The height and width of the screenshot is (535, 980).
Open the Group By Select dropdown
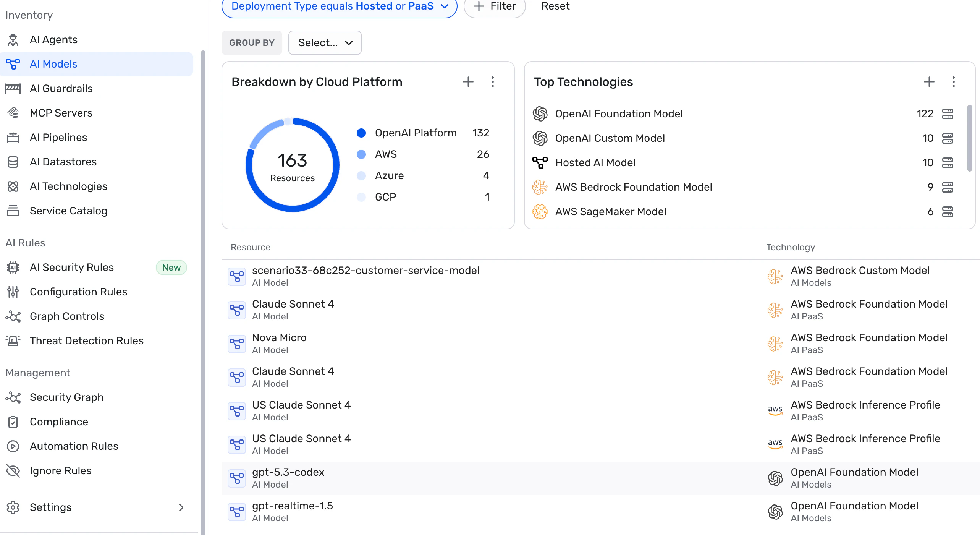[x=325, y=43]
